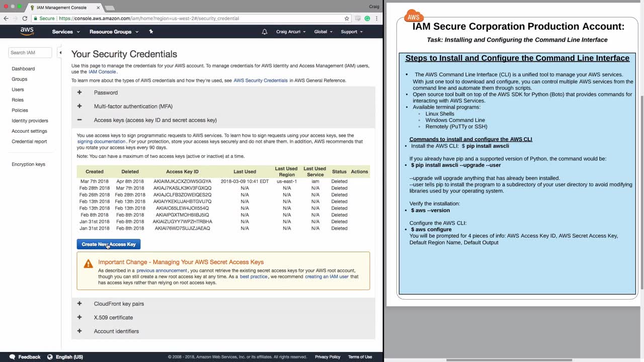Expand the CloudFront key pairs section
Image resolution: width=644 pixels, height=362 pixels.
coord(223,304)
